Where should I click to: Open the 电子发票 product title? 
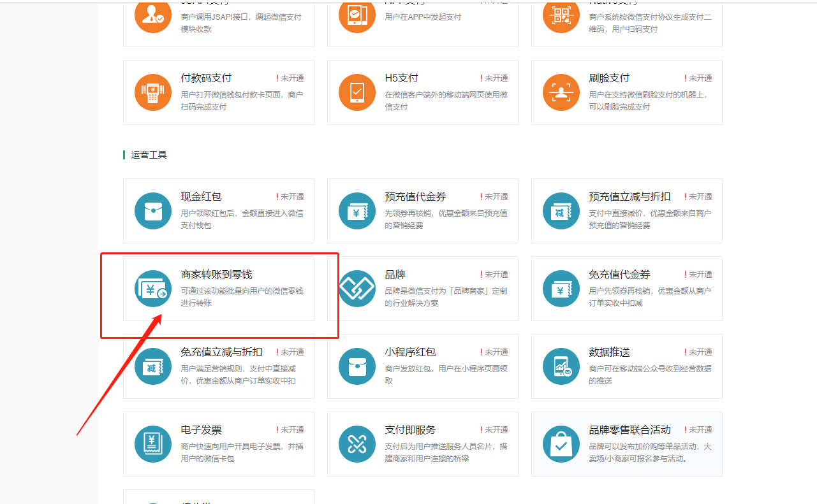[201, 430]
